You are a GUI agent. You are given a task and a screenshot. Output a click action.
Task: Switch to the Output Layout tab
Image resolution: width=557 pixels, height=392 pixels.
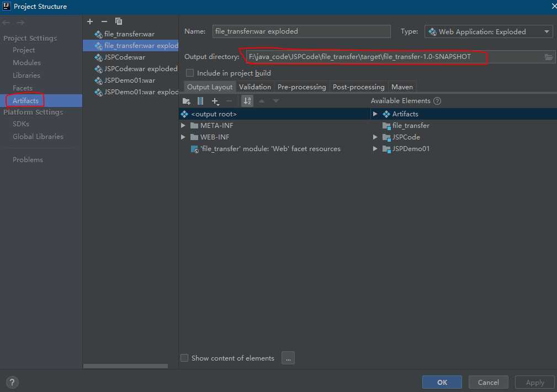210,87
